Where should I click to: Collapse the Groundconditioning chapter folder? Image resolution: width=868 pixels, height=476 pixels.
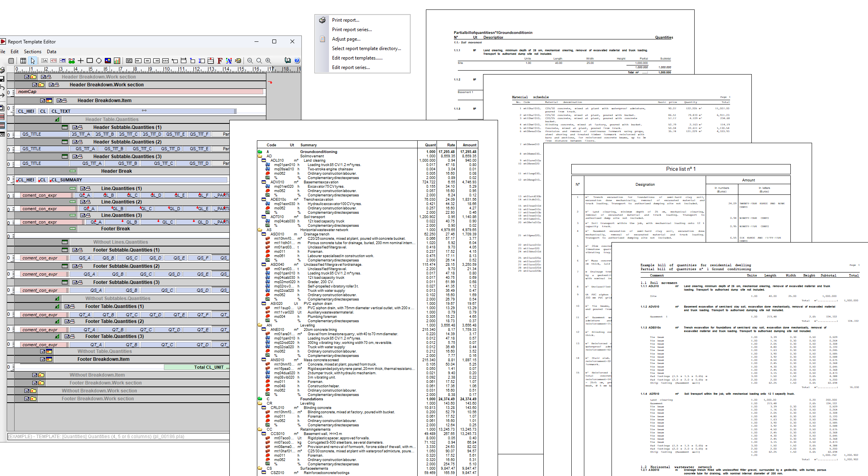(x=260, y=152)
